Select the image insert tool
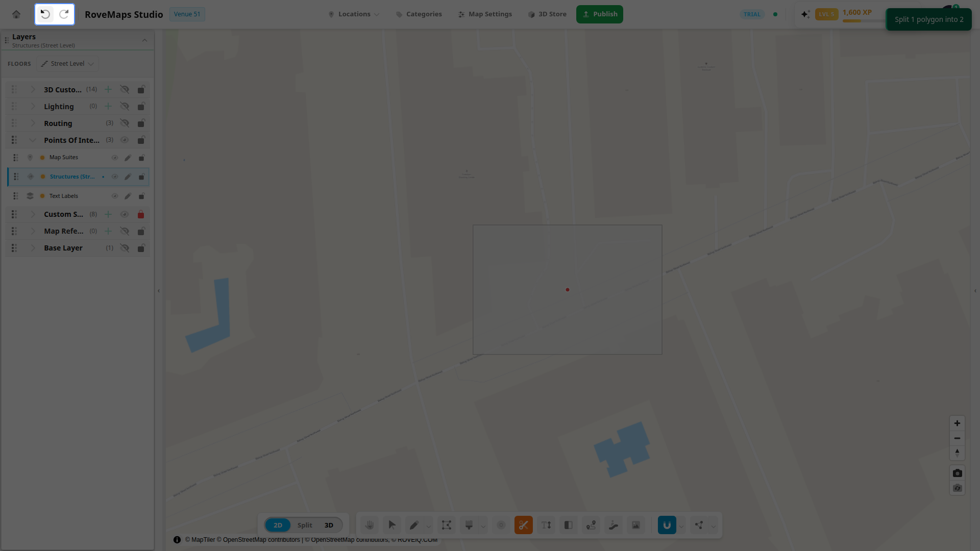The image size is (980, 551). pyautogui.click(x=636, y=525)
